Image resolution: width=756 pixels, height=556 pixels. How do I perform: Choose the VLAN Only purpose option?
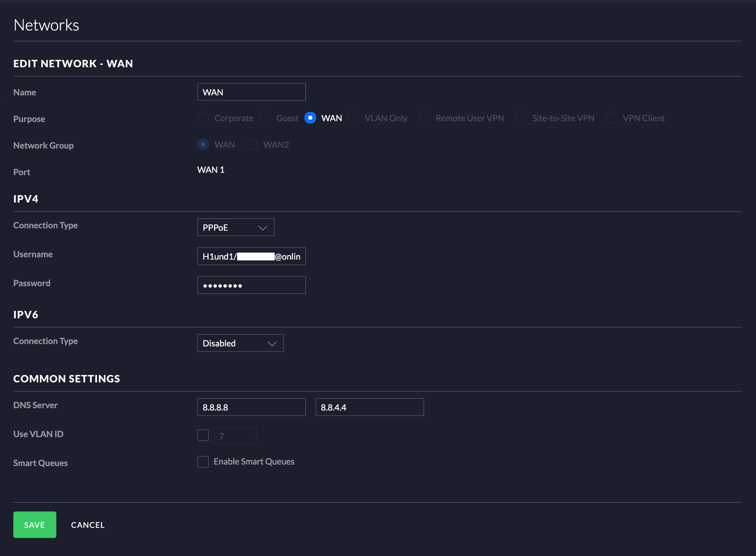click(x=353, y=118)
